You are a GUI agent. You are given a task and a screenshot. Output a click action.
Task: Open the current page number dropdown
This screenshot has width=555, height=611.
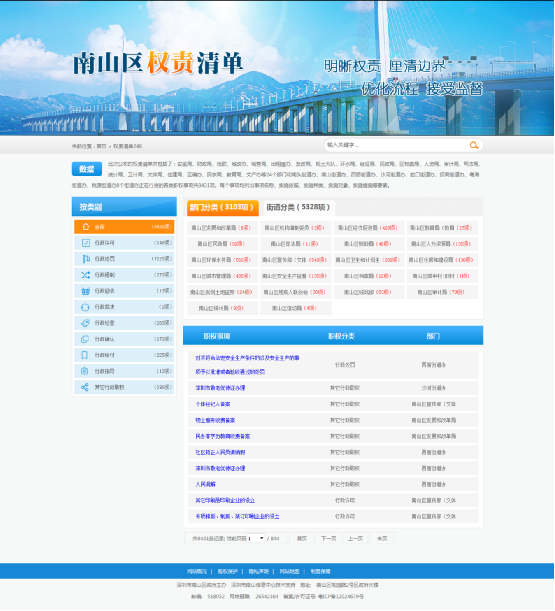click(x=256, y=538)
